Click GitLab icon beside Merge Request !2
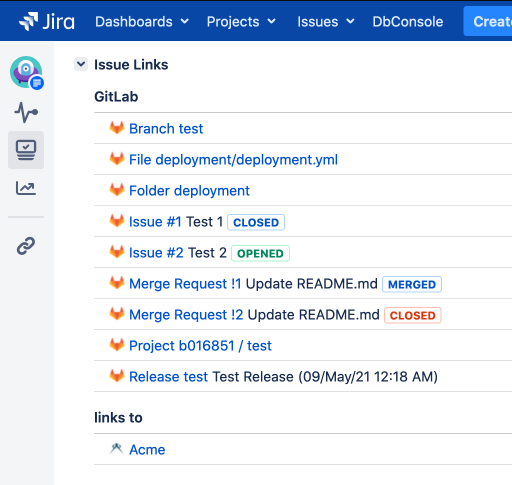512x485 pixels. click(117, 314)
